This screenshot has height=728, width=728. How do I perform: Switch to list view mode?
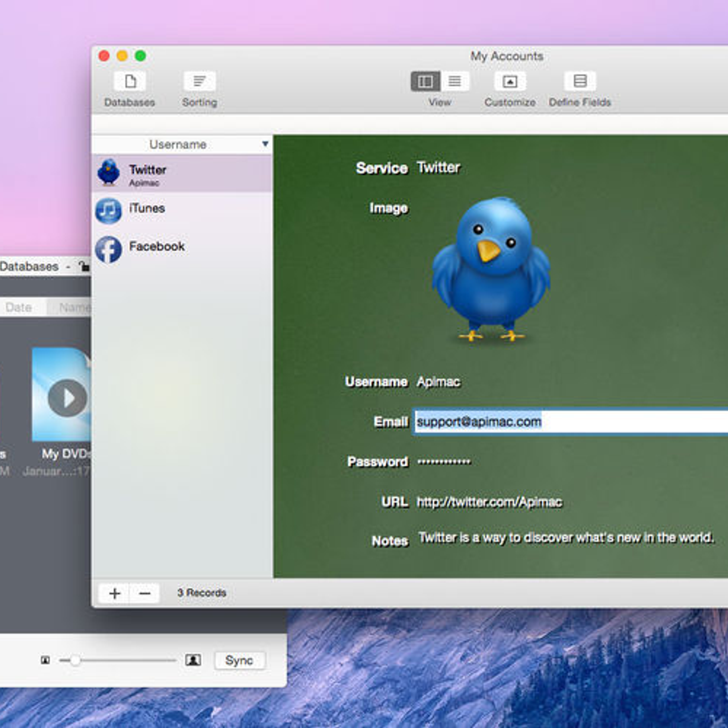point(455,81)
